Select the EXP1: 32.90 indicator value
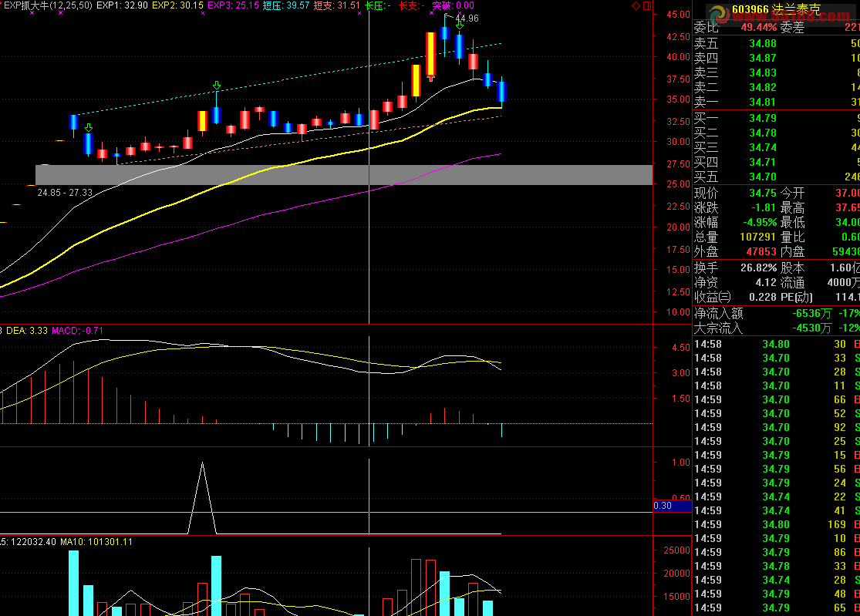Screen dimensions: 860x616 pos(122,5)
